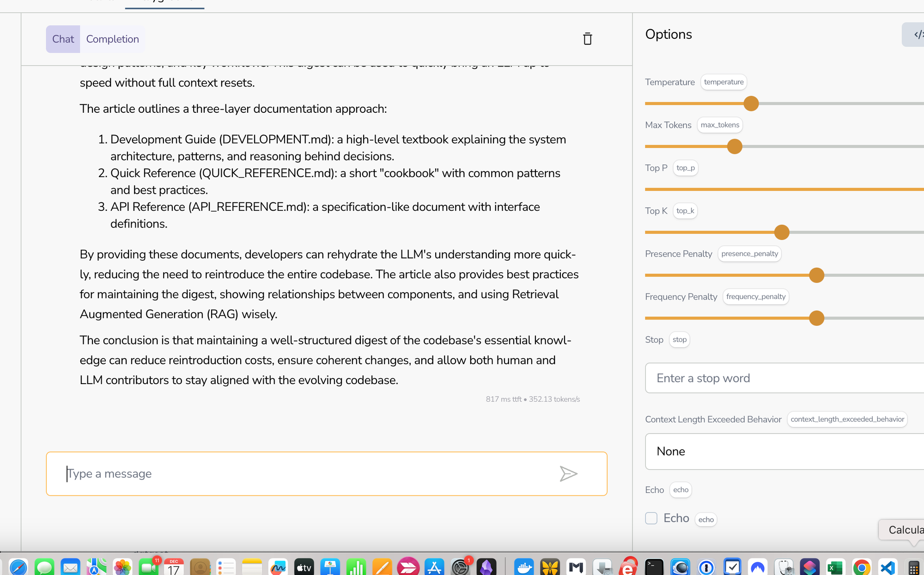Image resolution: width=924 pixels, height=575 pixels.
Task: Open Notes from the dock
Action: point(252,567)
